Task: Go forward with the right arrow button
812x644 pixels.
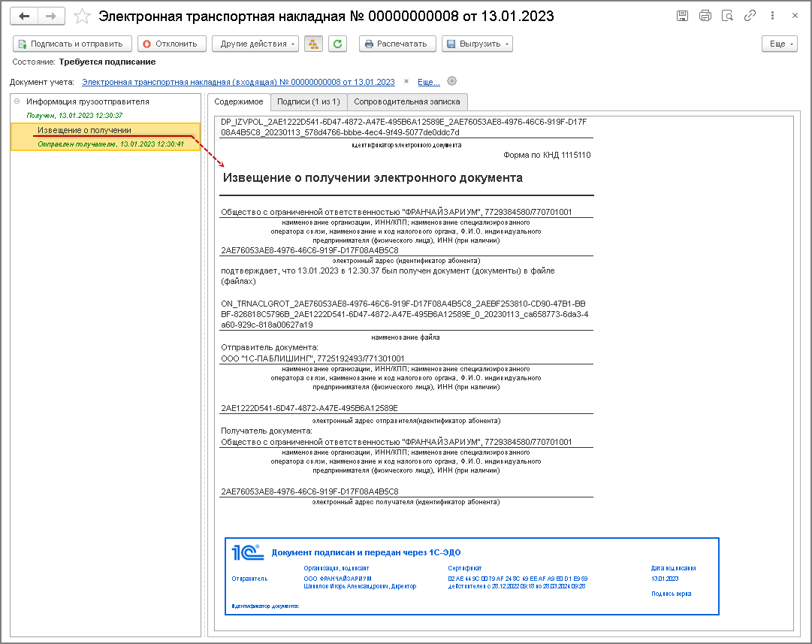Action: 51,16
